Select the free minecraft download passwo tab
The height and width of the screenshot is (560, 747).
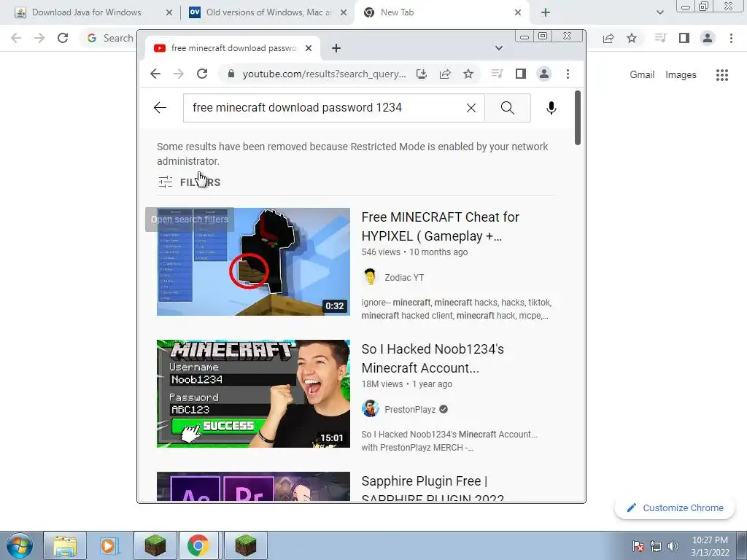tap(231, 48)
